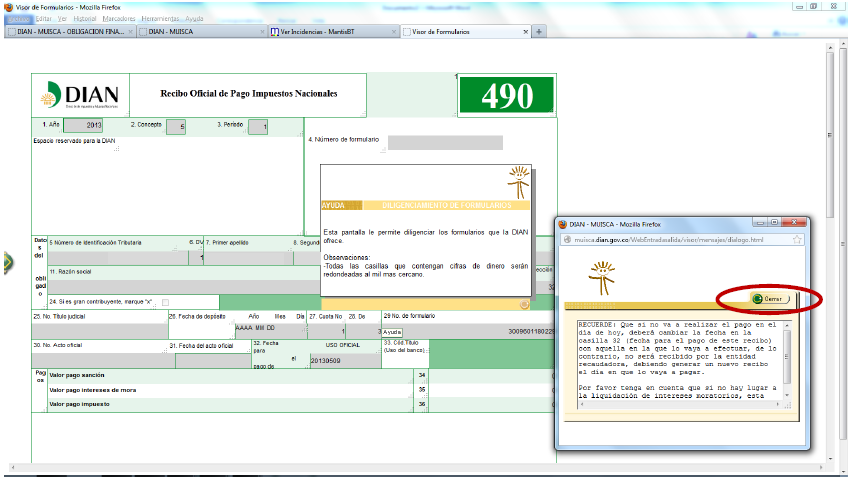This screenshot has height=481, width=852.
Task: Click the payment date field showing 20130509
Action: [345, 360]
